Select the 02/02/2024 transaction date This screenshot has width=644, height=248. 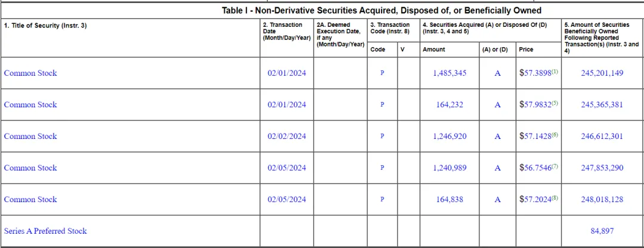[x=287, y=137]
